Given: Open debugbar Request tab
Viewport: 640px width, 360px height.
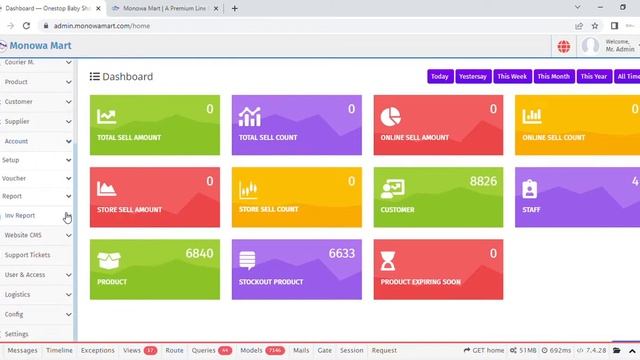Looking at the screenshot, I should [x=384, y=350].
